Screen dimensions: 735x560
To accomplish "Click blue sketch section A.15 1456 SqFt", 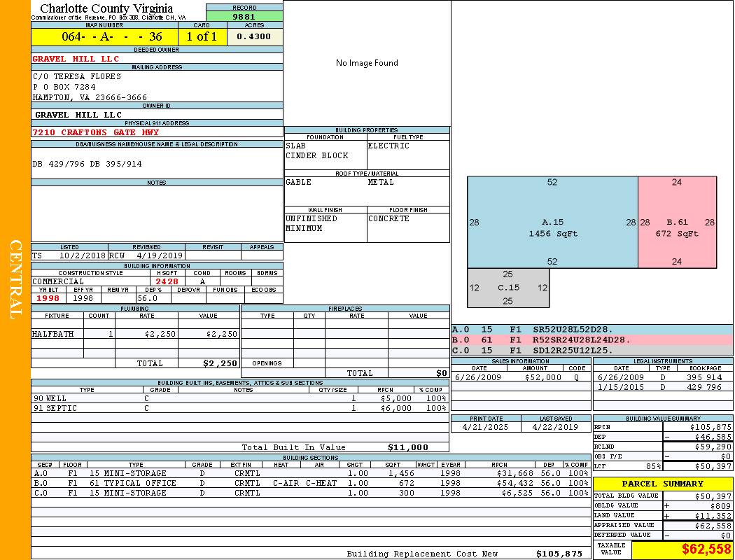I will pos(553,222).
